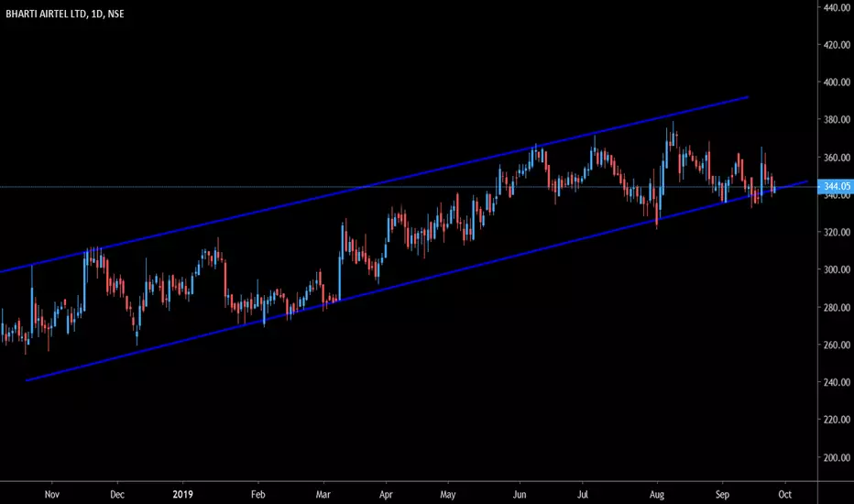Click the 260.00 price axis label
The width and height of the screenshot is (854, 504).
(838, 345)
